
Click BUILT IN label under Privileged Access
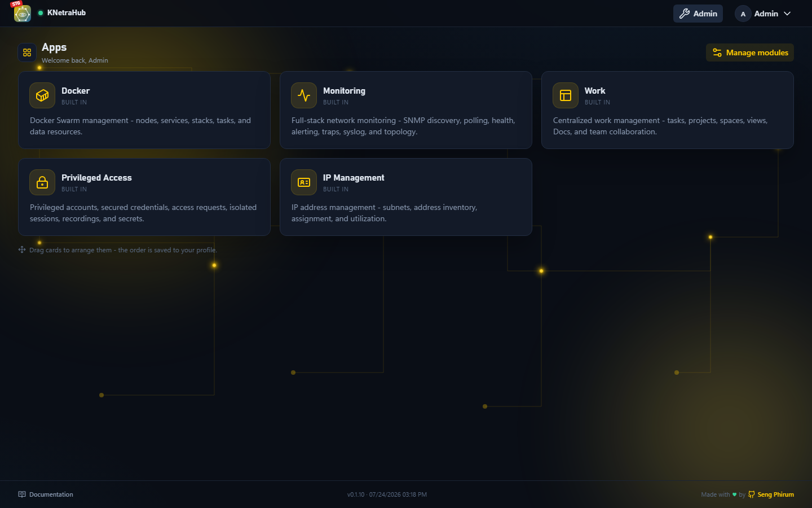pyautogui.click(x=74, y=190)
